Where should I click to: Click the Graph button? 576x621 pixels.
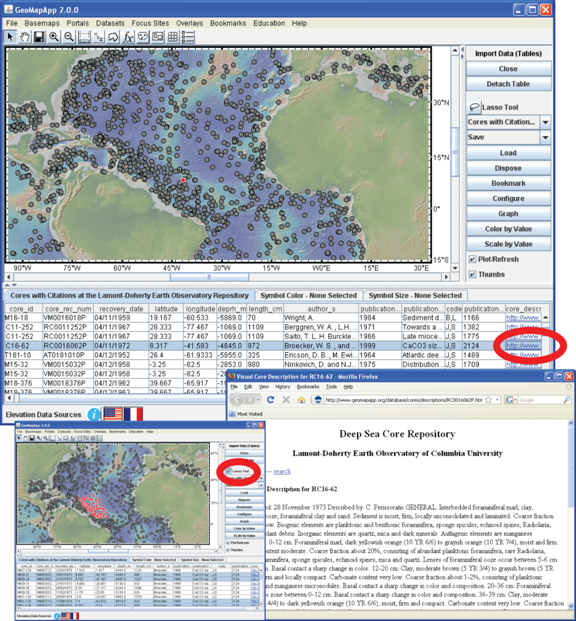tap(508, 214)
